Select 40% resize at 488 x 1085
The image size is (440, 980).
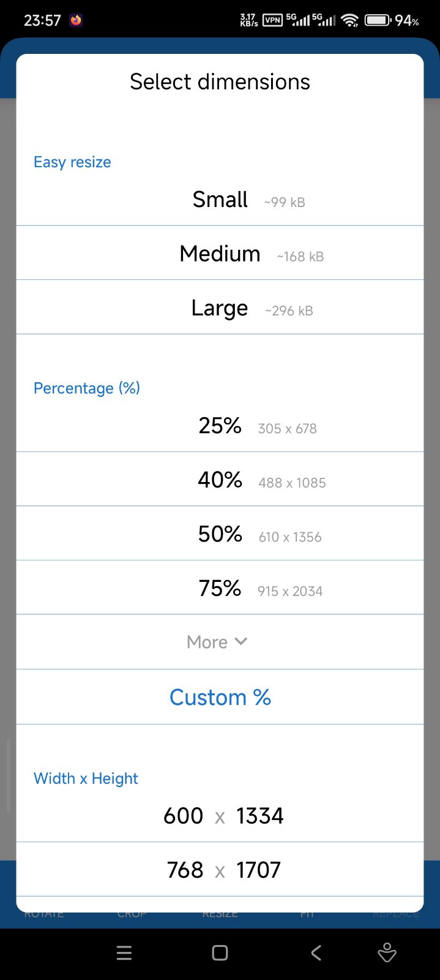click(x=220, y=480)
